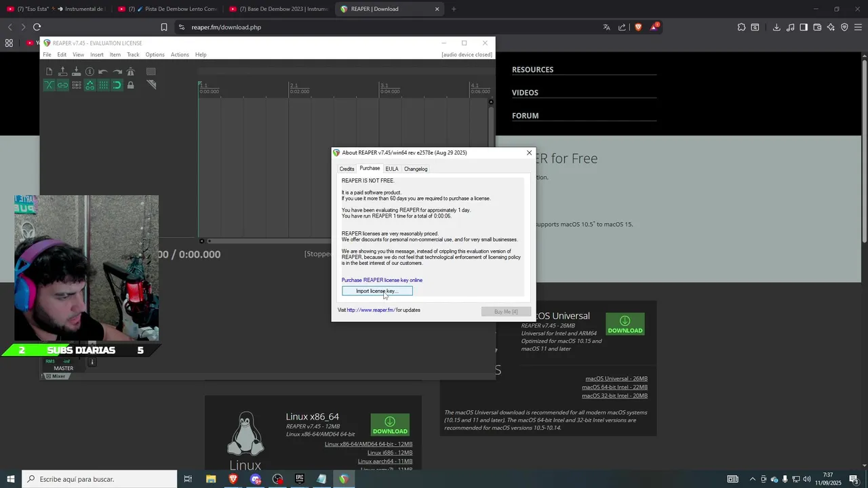Click browser reload button

pos(37,27)
